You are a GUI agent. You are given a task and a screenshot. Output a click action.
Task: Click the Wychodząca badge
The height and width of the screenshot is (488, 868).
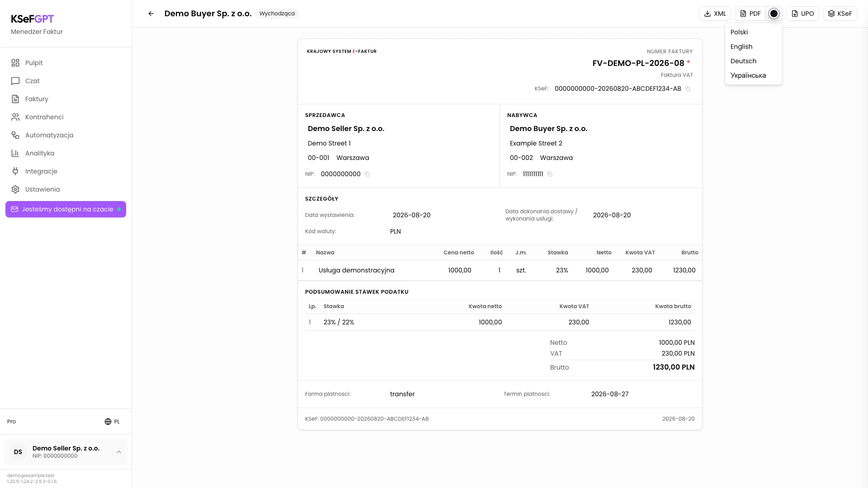277,14
